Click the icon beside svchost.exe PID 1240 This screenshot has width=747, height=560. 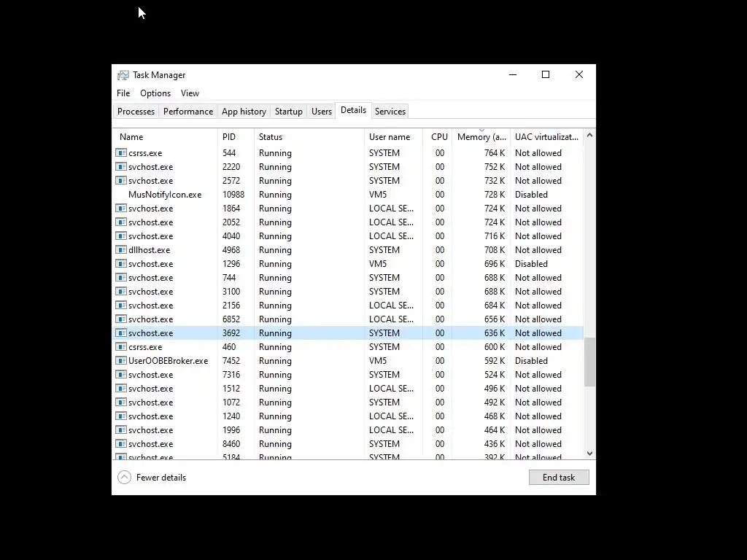click(x=121, y=416)
